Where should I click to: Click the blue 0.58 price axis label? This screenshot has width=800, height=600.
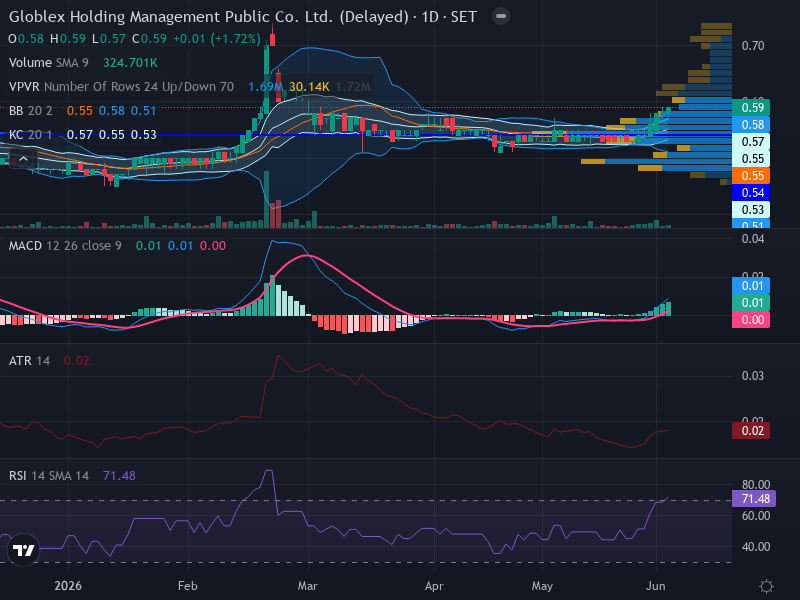coord(751,124)
